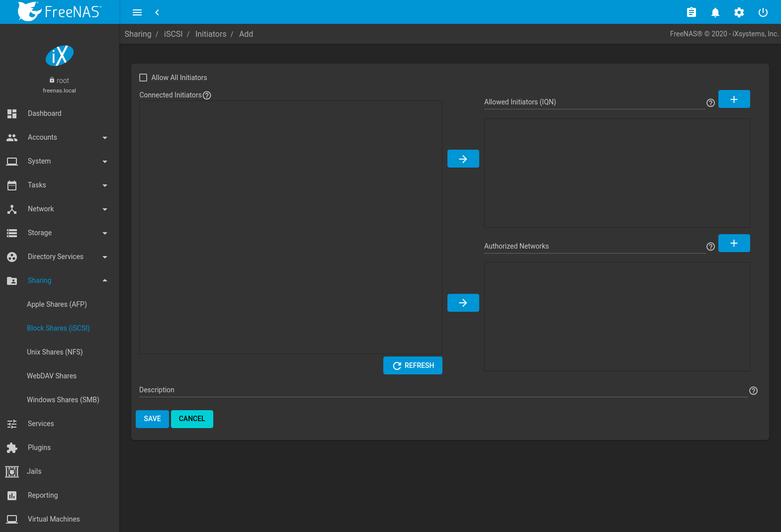The width and height of the screenshot is (781, 532).
Task: Open the task manager clipboard icon
Action: (x=691, y=12)
